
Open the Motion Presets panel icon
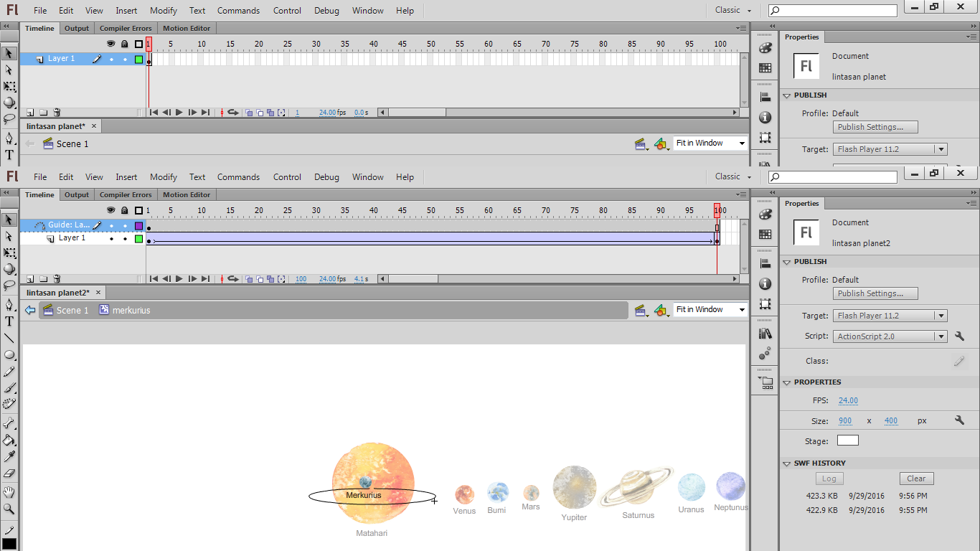(x=765, y=352)
